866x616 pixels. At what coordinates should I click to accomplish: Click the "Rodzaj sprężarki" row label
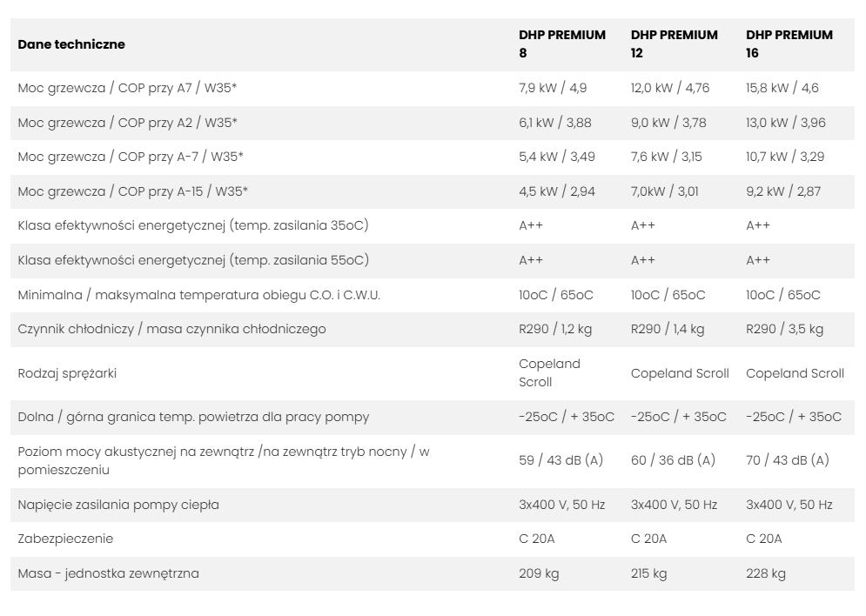coord(67,373)
